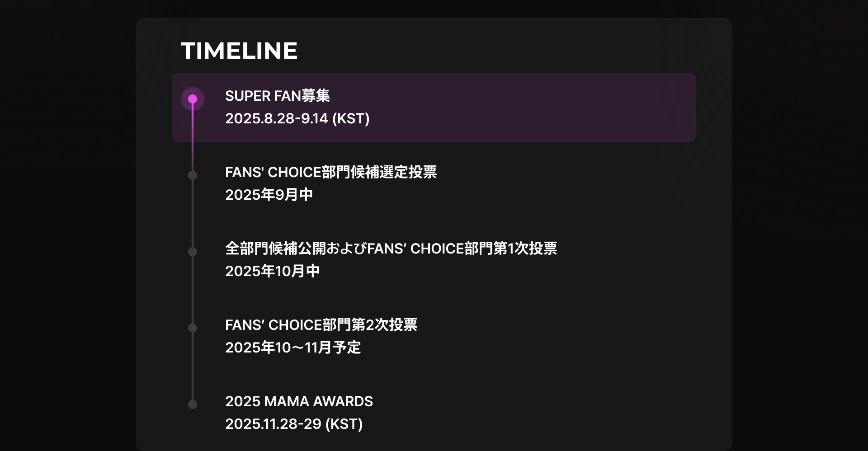Click the gray dot beside FANS' CHOICE部門候補選定投票
868x451 pixels.
pos(193,175)
